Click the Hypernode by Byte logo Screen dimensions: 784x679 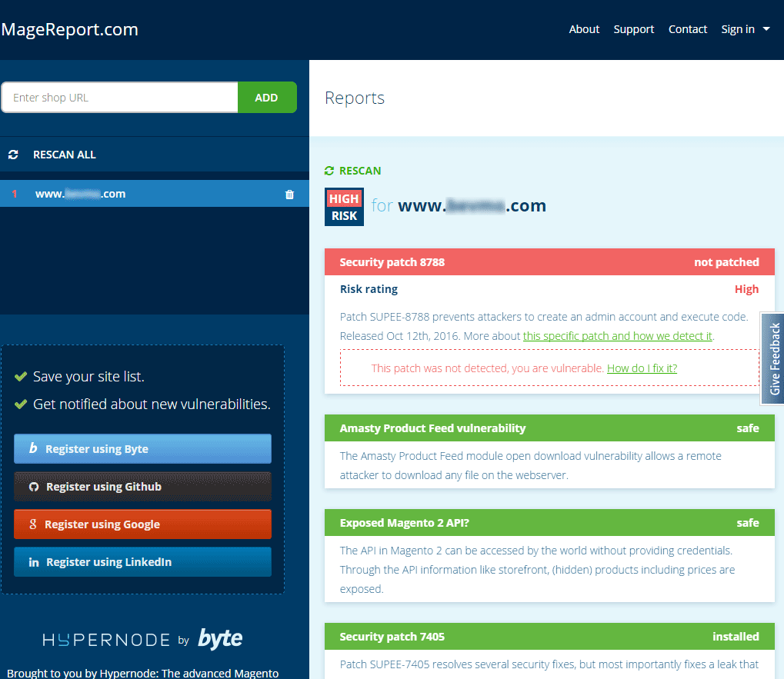[x=142, y=638]
